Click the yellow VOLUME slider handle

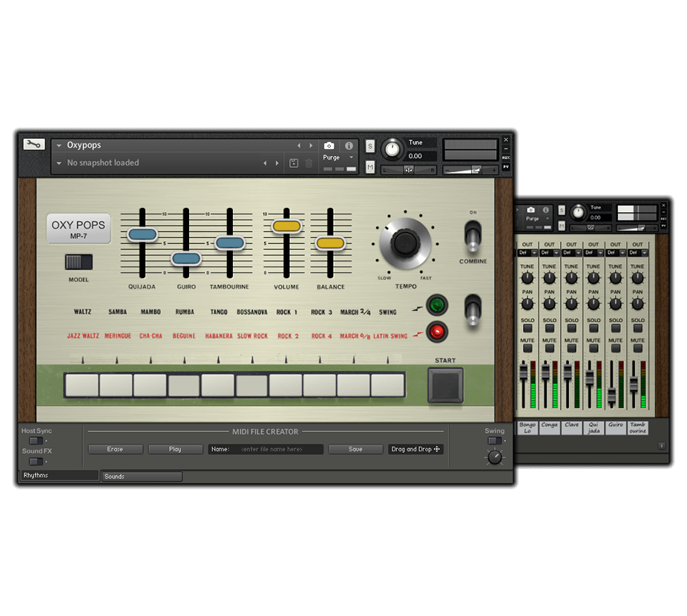[x=286, y=226]
